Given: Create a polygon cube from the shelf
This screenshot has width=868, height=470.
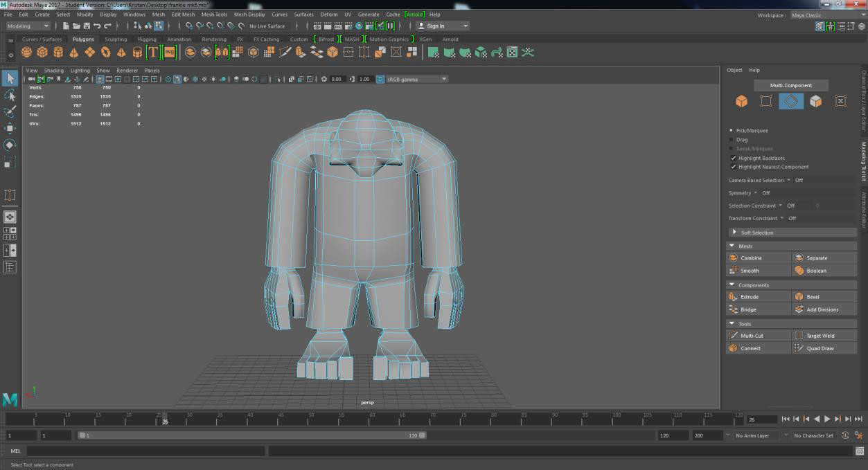Looking at the screenshot, I should pyautogui.click(x=41, y=51).
